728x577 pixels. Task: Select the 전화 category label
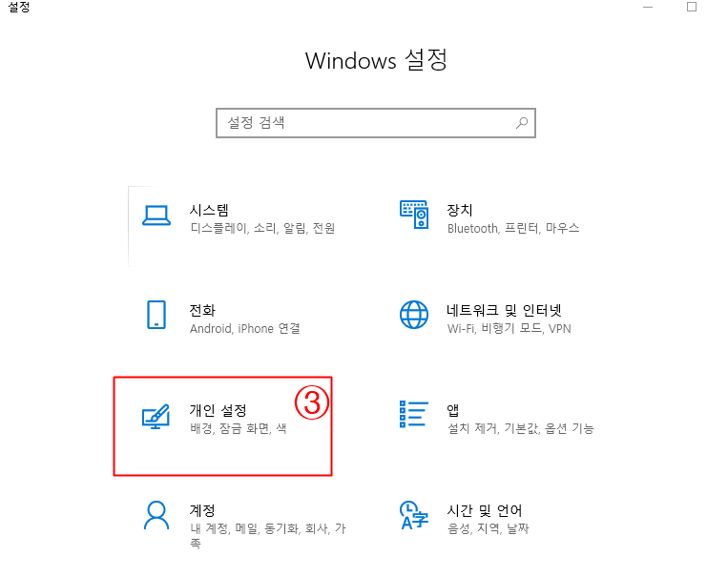point(202,310)
